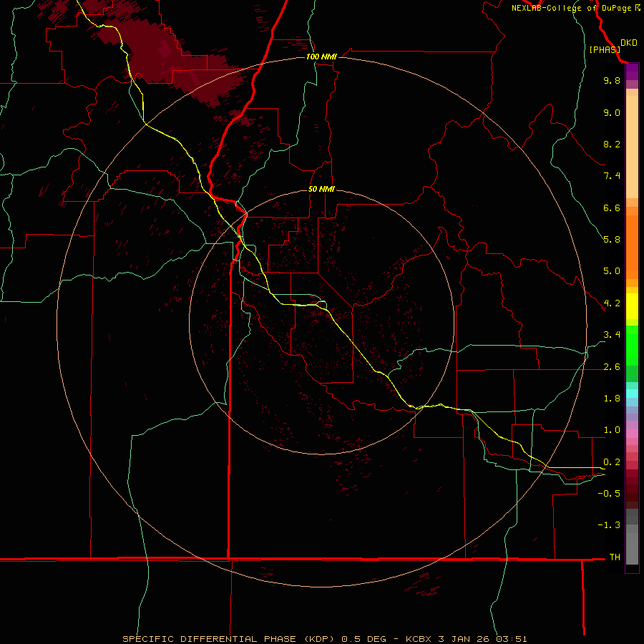Viewport: 644px width, 644px height.
Task: Click the 2.6 value on the color scale
Action: tap(612, 367)
